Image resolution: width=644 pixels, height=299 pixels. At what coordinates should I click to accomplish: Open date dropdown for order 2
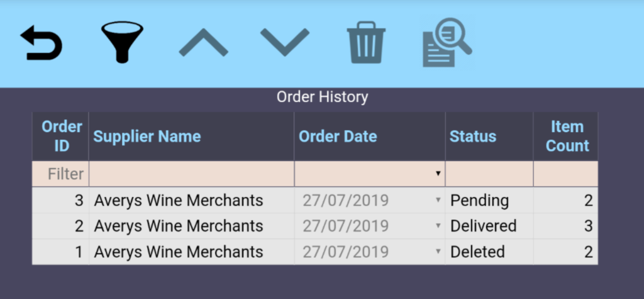(x=438, y=226)
